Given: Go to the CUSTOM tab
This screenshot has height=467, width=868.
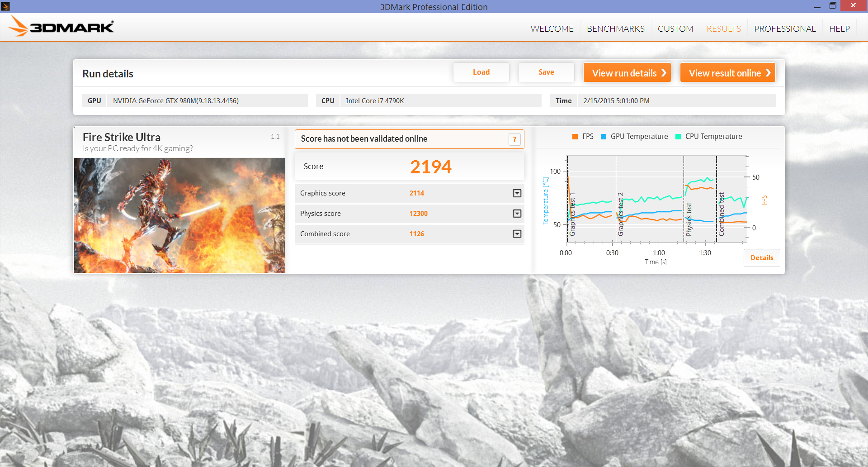Looking at the screenshot, I should [675, 29].
